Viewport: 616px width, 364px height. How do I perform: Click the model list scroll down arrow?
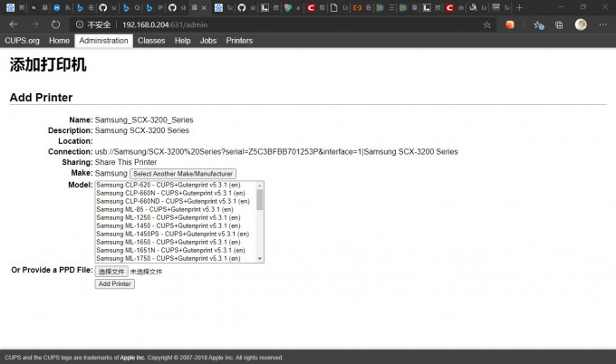(260, 258)
